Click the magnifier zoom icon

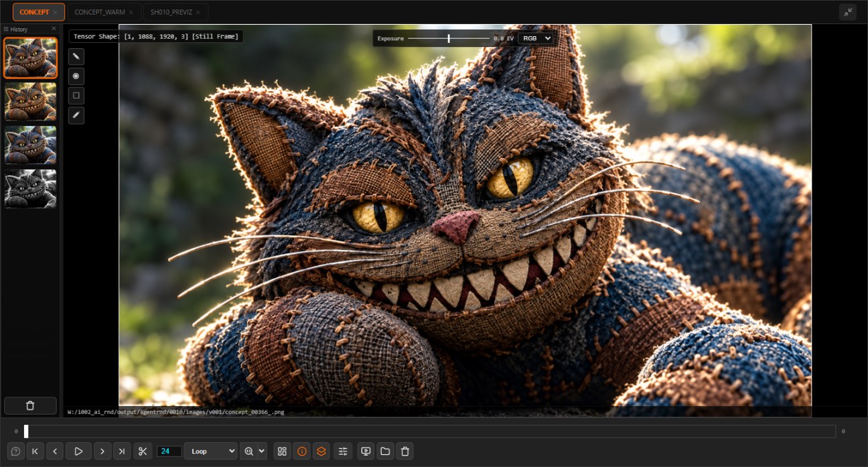(x=249, y=451)
